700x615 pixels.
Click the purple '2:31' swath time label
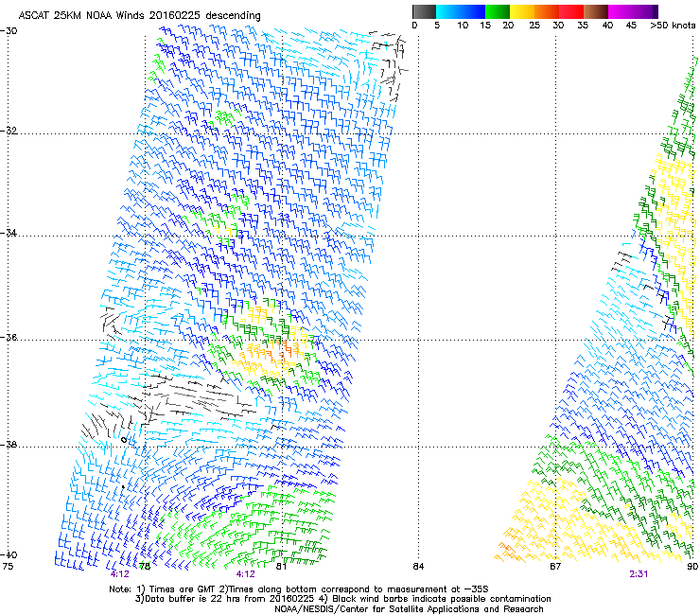coord(639,574)
